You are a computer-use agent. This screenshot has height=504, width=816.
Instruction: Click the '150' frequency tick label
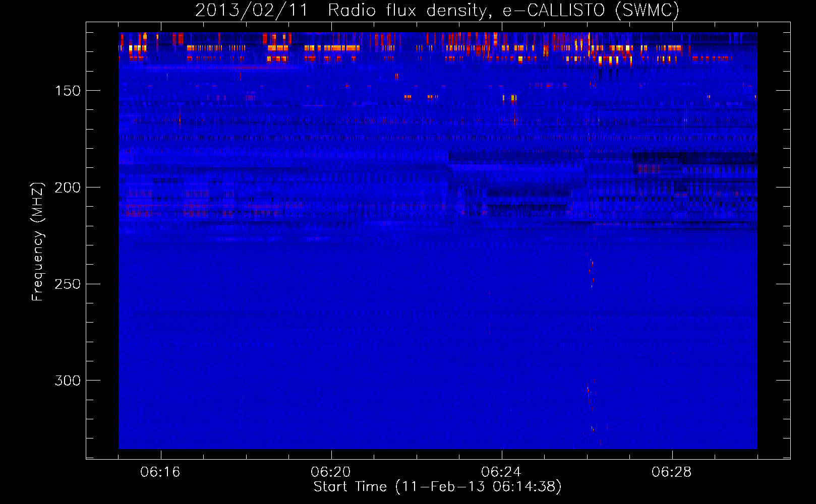coord(68,91)
